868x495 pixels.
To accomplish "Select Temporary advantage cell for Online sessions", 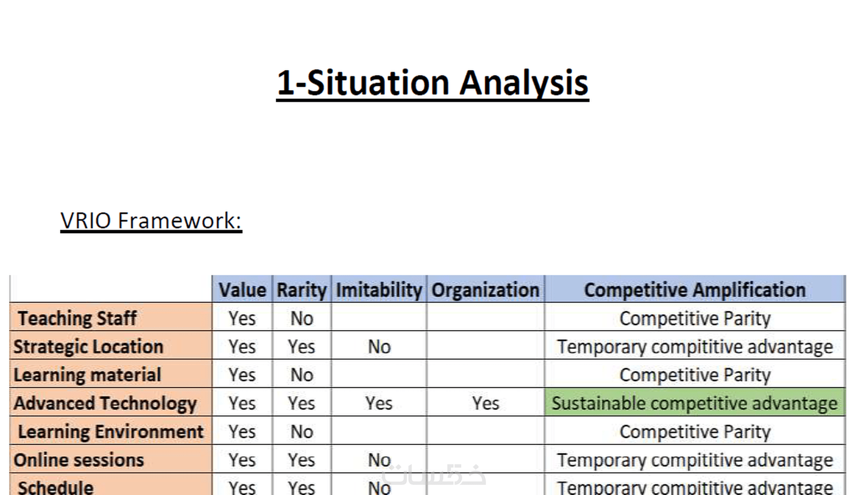I will click(694, 460).
